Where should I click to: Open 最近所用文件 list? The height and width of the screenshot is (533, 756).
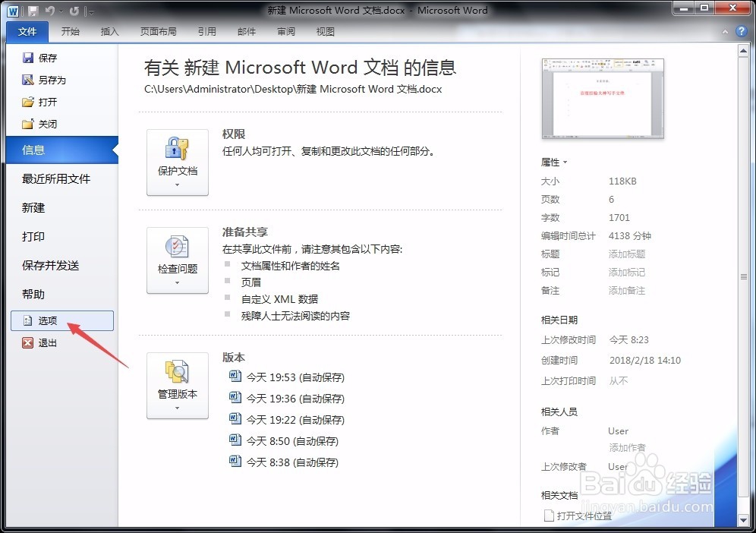(x=56, y=179)
